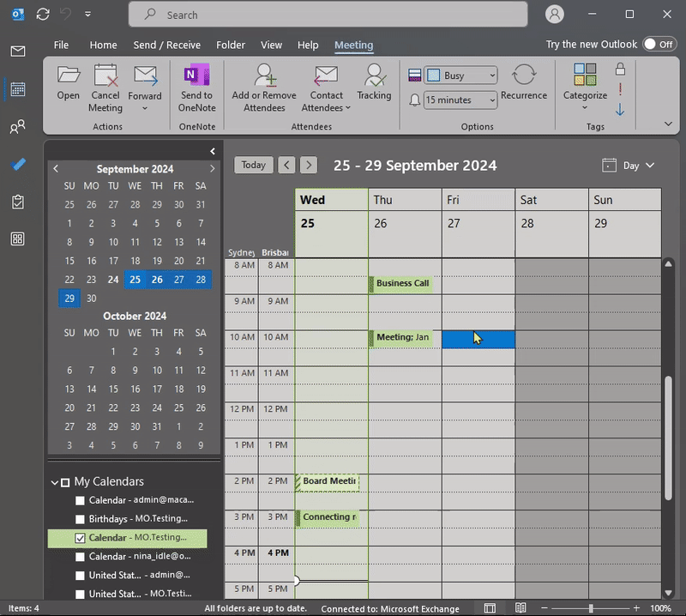Go to previous days arrow
Screen dimensions: 686x616
click(x=286, y=165)
